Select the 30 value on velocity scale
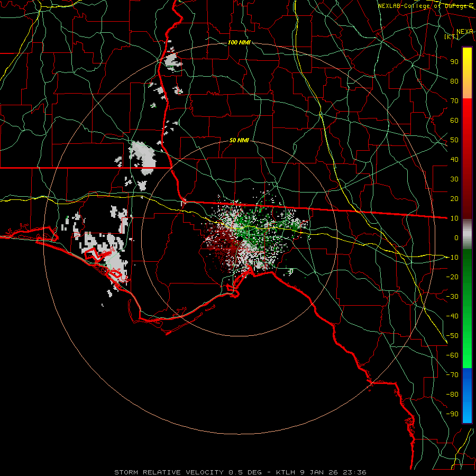476x476 pixels. point(454,179)
